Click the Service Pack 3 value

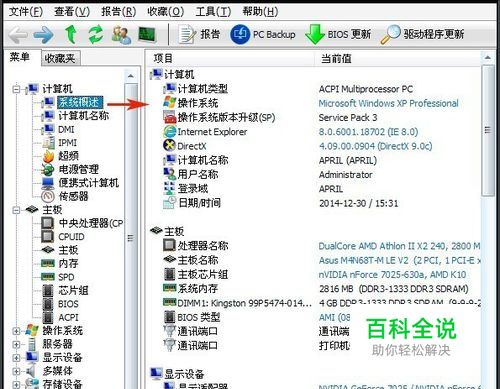[x=348, y=118]
